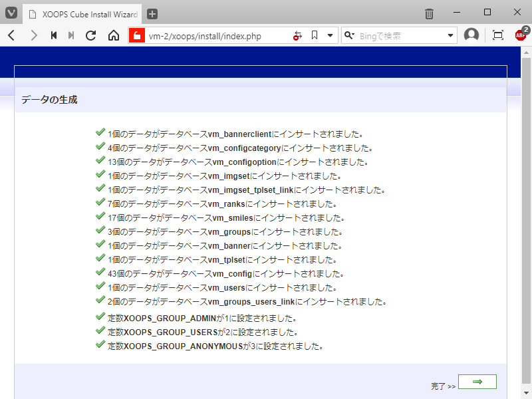The height and width of the screenshot is (399, 532).
Task: Click the データの生成 heading
Action: point(49,99)
